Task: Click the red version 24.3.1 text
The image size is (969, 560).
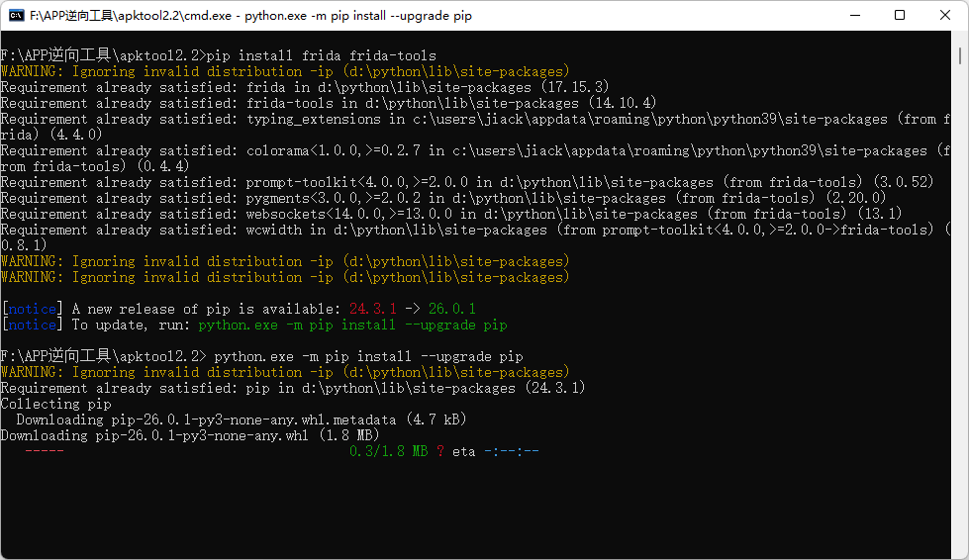Action: pyautogui.click(x=372, y=309)
